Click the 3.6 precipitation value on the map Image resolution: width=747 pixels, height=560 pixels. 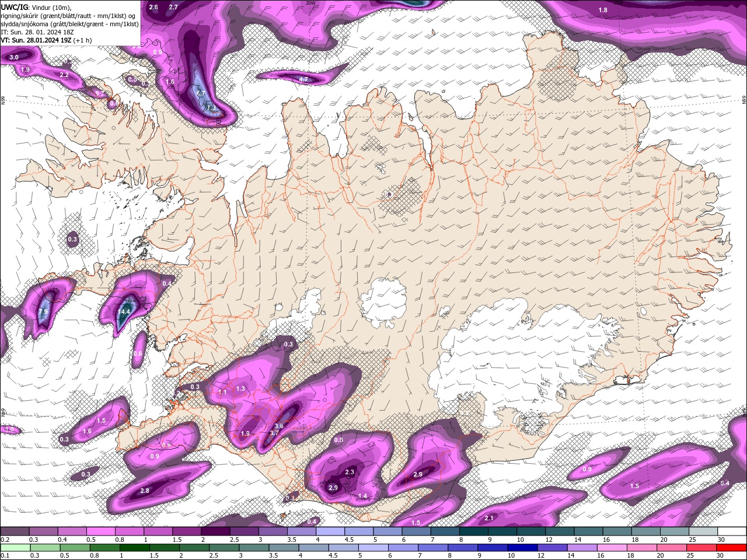[x=279, y=426]
